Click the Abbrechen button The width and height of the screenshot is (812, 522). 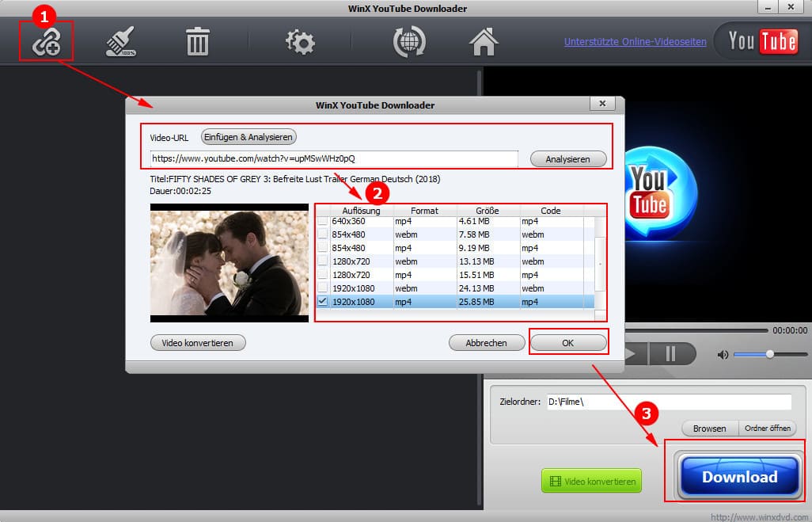[486, 343]
